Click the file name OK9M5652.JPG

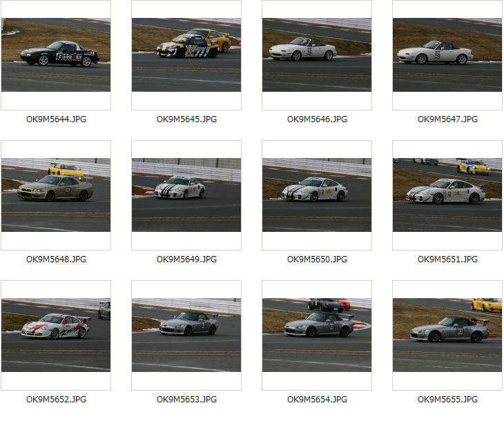(56, 400)
